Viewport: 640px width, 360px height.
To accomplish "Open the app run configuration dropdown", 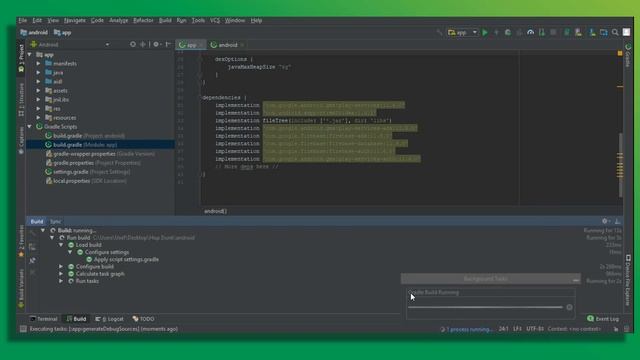I will click(462, 32).
